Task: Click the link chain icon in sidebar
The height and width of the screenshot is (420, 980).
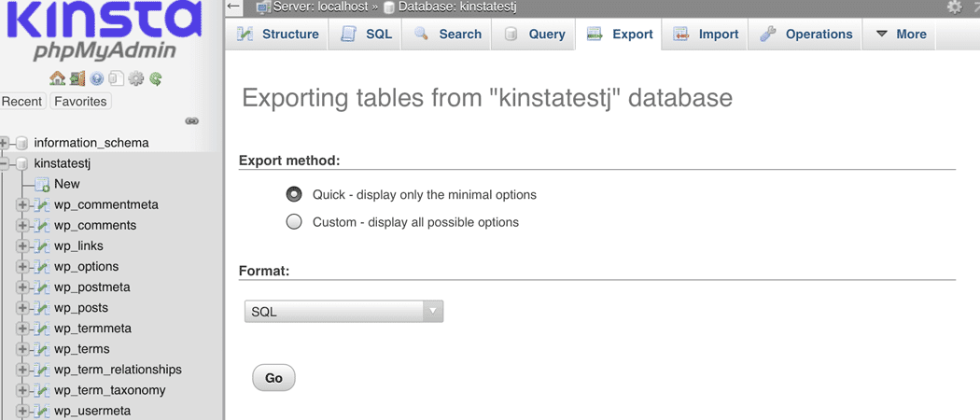Action: [x=191, y=121]
